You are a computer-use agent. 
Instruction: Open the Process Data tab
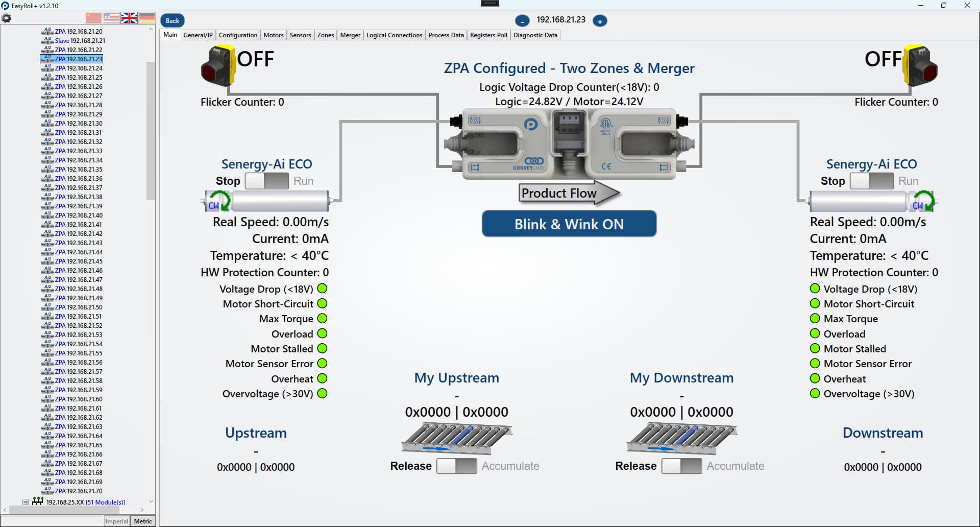446,35
